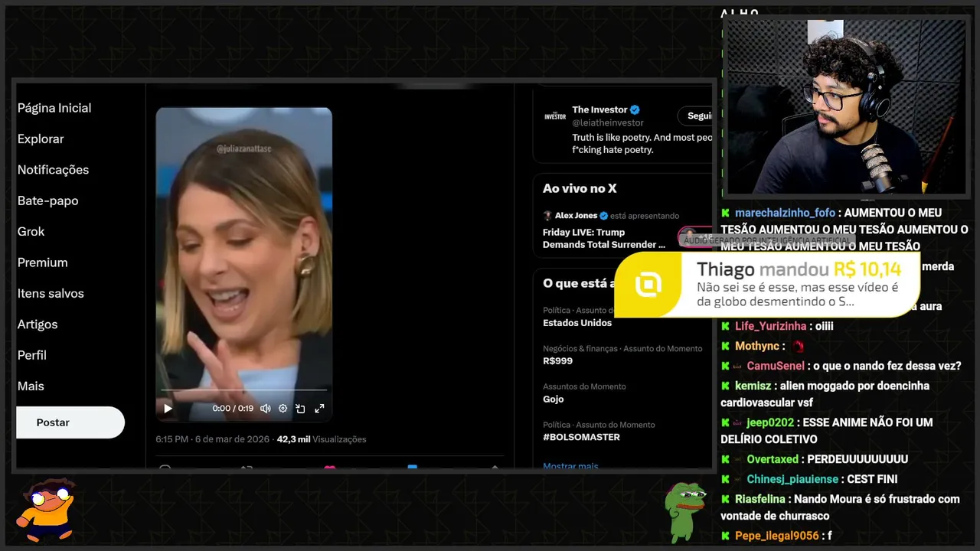Open Página Inicial in the sidebar

pos(54,108)
